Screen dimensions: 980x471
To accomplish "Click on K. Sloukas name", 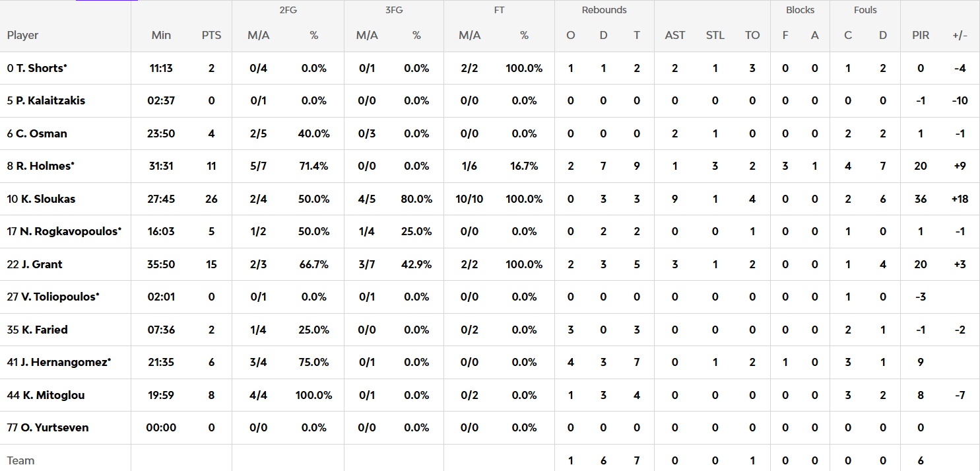I will pyautogui.click(x=44, y=199).
